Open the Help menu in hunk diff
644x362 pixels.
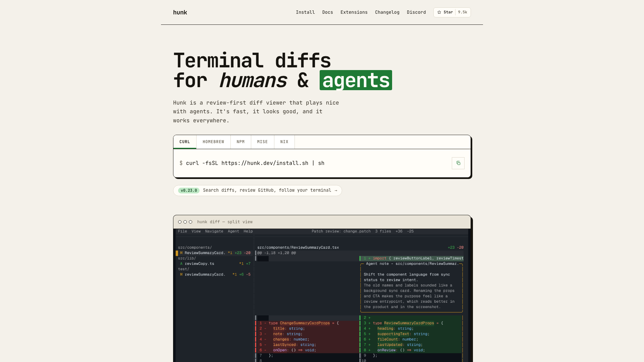tap(248, 231)
